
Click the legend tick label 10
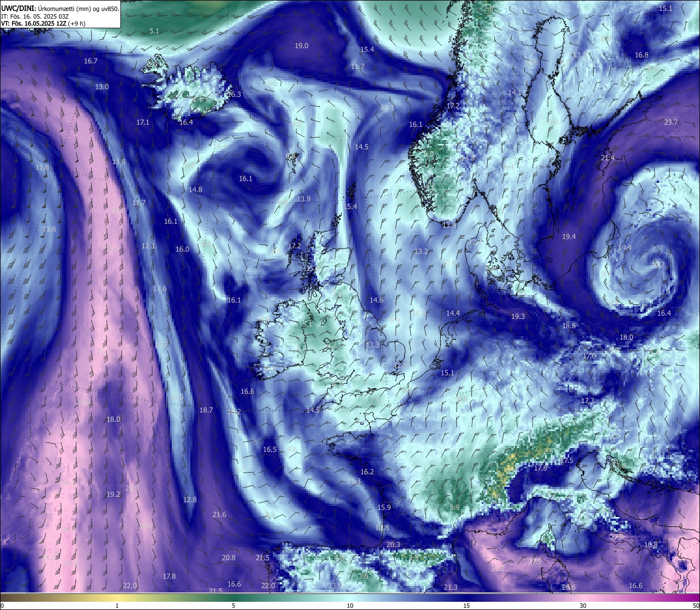click(350, 606)
